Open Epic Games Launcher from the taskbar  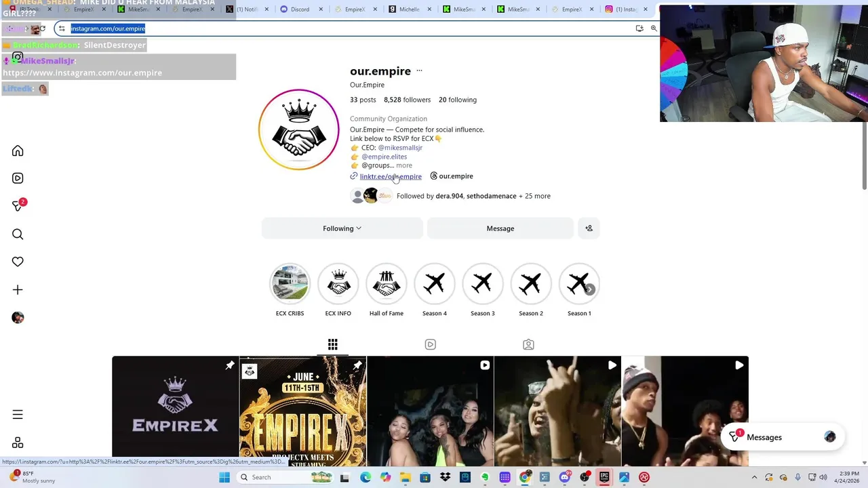click(604, 477)
